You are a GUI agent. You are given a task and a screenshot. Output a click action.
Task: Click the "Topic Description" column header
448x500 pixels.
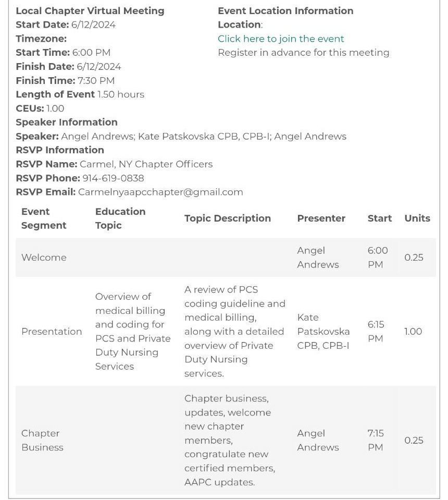[228, 218]
